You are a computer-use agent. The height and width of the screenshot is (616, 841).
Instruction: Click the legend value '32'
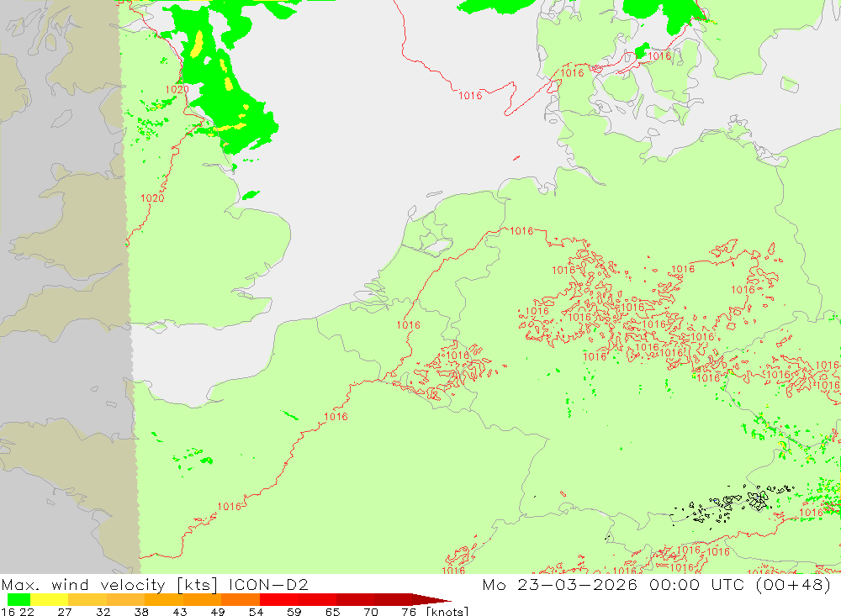coord(103,612)
